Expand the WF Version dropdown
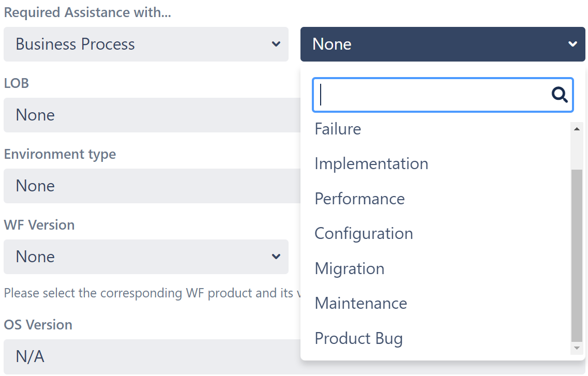 (146, 257)
